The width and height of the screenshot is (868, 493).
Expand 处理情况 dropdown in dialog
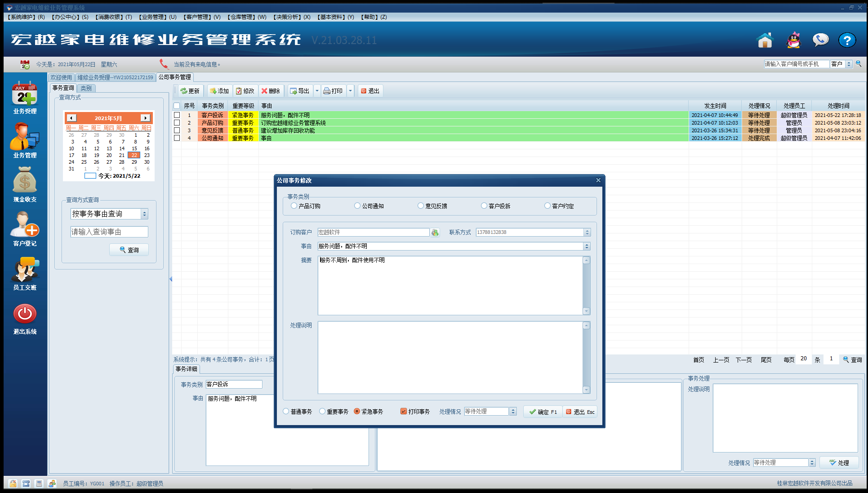coord(513,412)
